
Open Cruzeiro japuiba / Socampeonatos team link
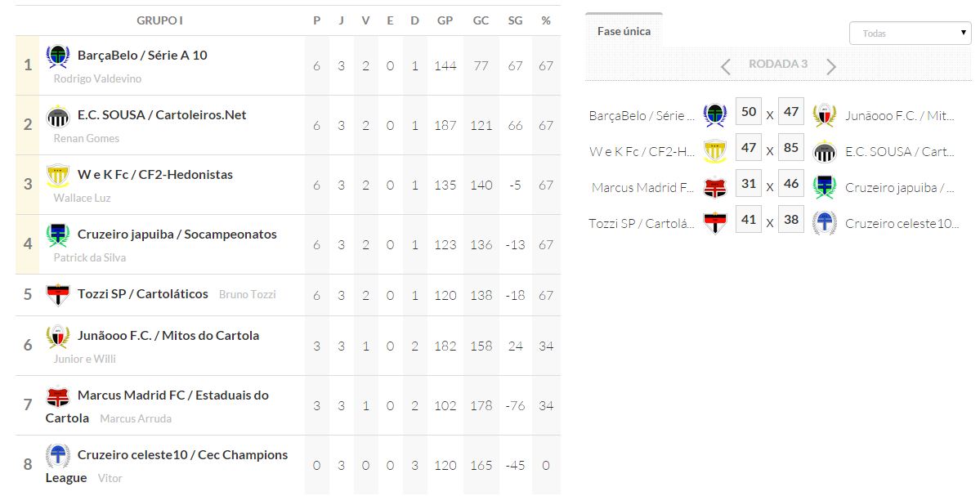(177, 235)
